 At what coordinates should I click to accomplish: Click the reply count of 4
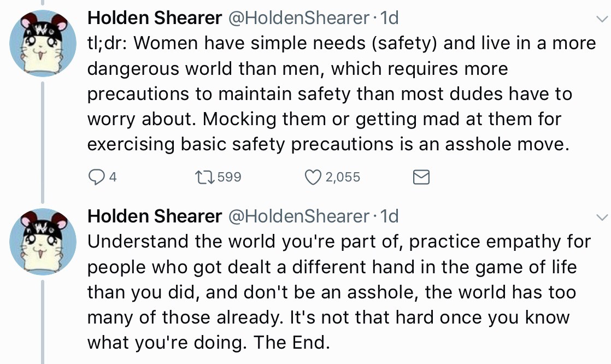point(113,177)
